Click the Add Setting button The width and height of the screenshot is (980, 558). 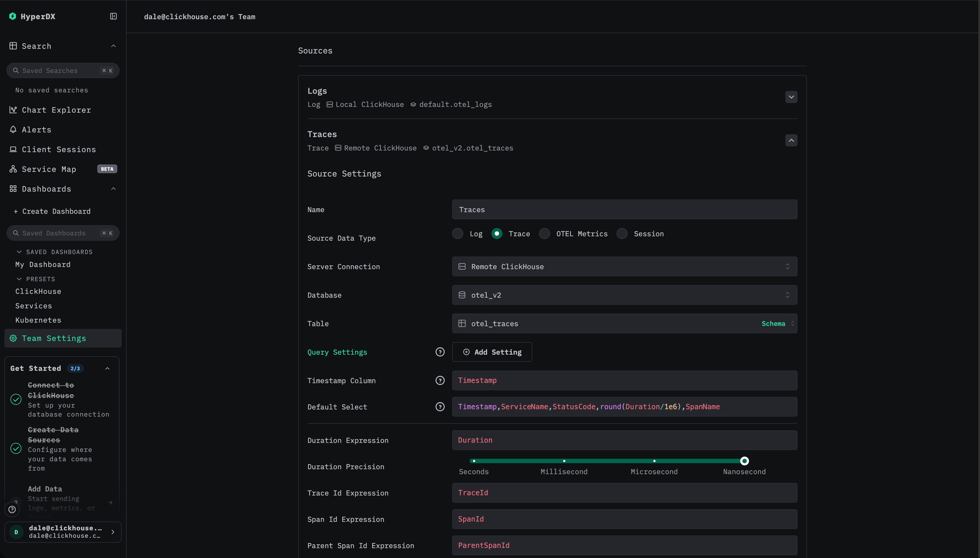[492, 352]
